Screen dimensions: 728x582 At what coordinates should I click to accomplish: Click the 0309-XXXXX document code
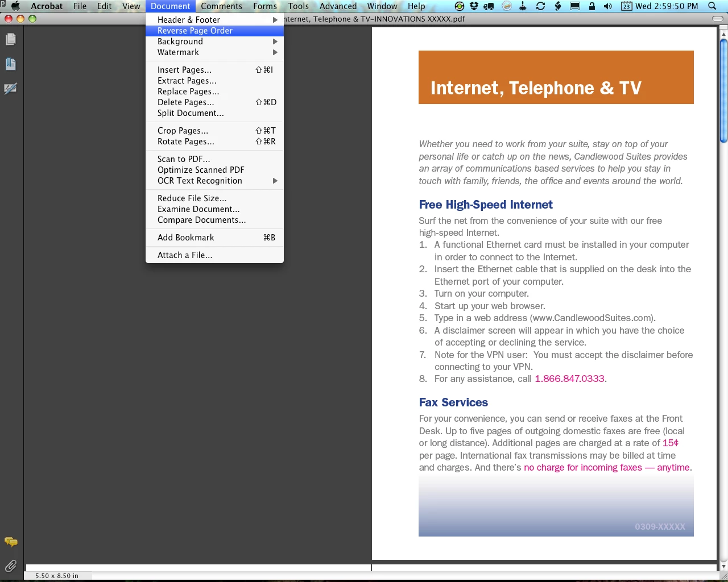660,527
